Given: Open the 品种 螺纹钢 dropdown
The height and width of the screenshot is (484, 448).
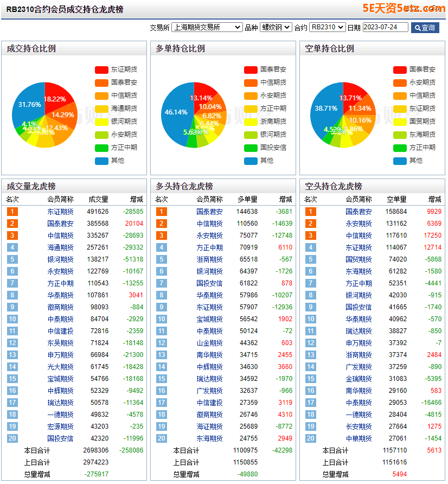Looking at the screenshot, I should pos(276,27).
